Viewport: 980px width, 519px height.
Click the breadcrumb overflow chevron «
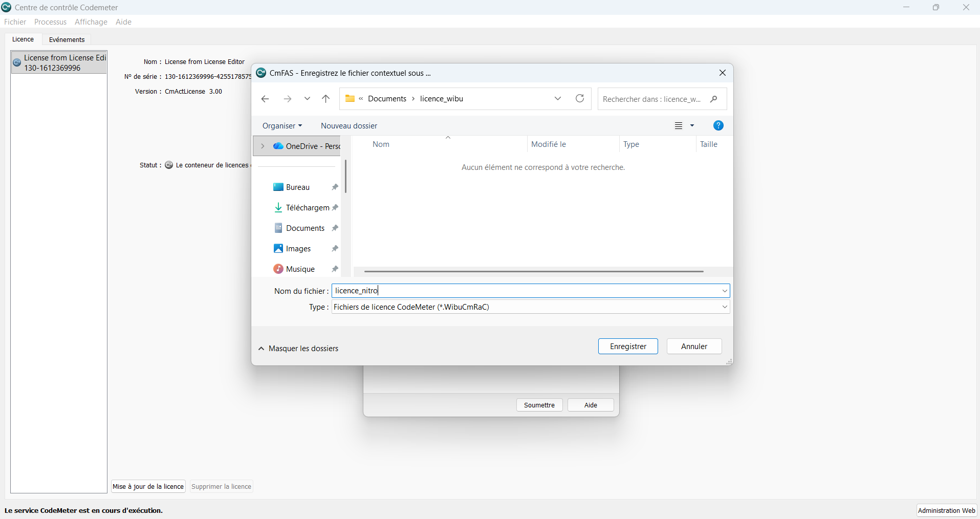[x=361, y=99]
